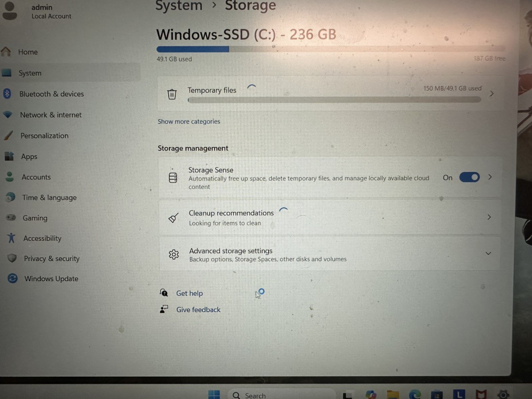Click the Privacy & security shield icon
532x399 pixels.
(12, 258)
